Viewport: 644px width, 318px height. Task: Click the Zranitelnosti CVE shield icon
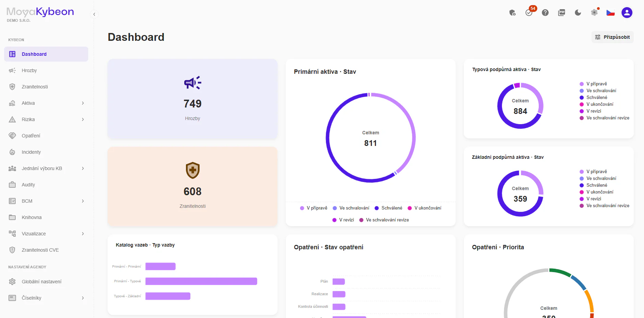point(12,250)
